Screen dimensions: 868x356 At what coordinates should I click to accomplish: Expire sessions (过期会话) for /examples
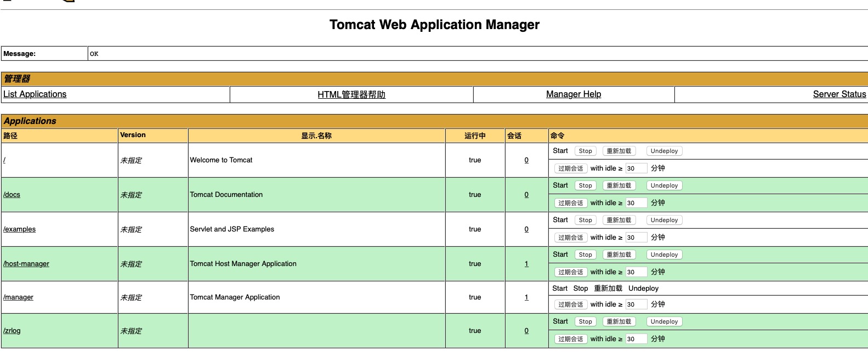pyautogui.click(x=570, y=238)
